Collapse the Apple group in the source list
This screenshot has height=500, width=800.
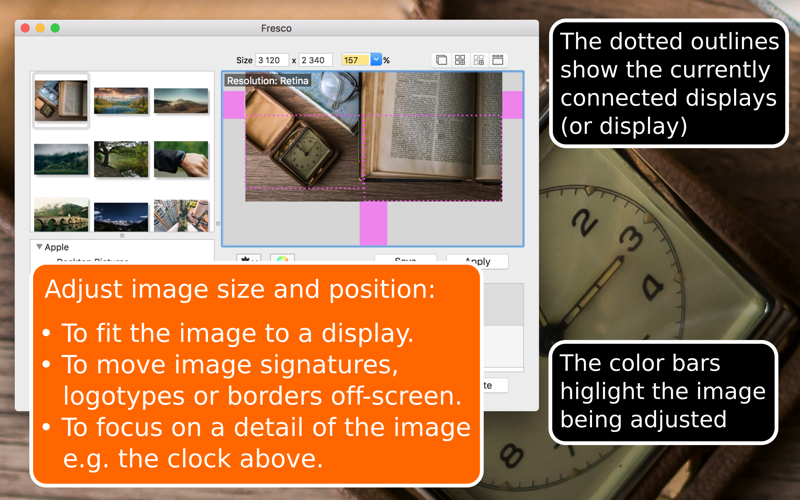(x=39, y=247)
